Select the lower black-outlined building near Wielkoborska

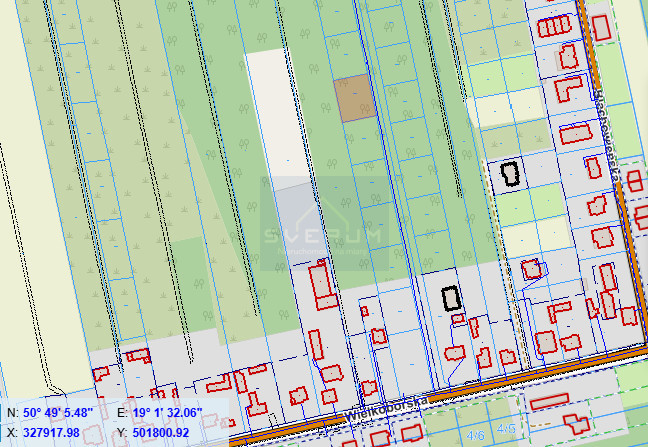pyautogui.click(x=451, y=298)
